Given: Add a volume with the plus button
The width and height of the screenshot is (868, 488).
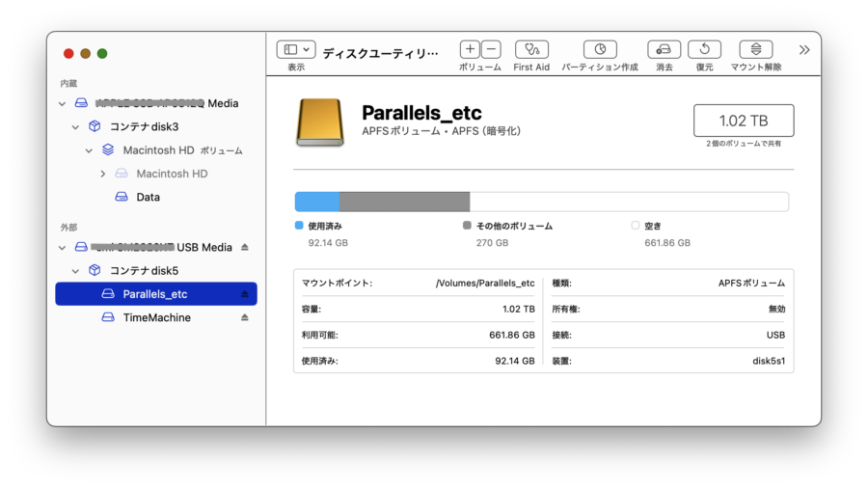Looking at the screenshot, I should pos(470,49).
